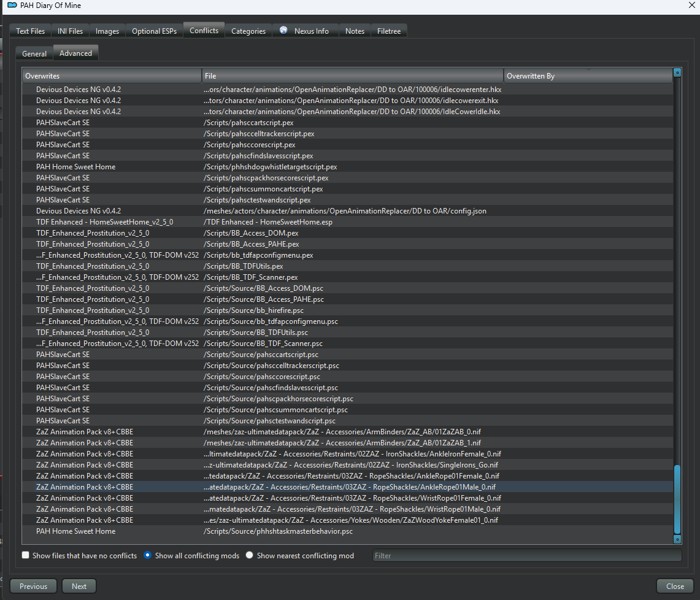Select /Scripts/Source/pahsccorescript.psc row

[x=348, y=376]
